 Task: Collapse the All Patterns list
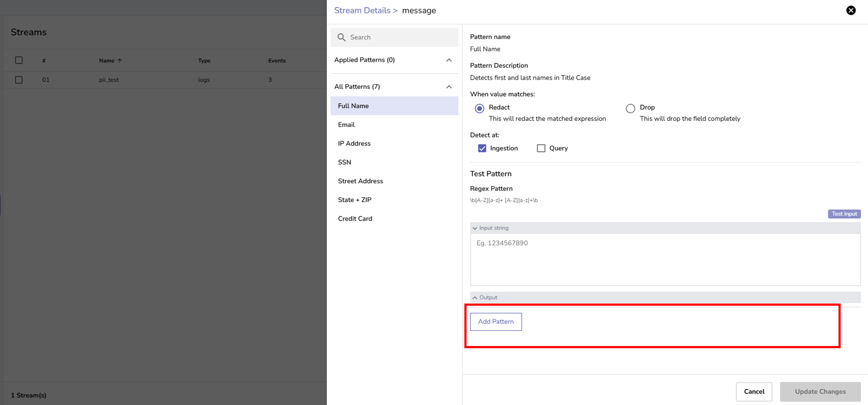tap(449, 87)
